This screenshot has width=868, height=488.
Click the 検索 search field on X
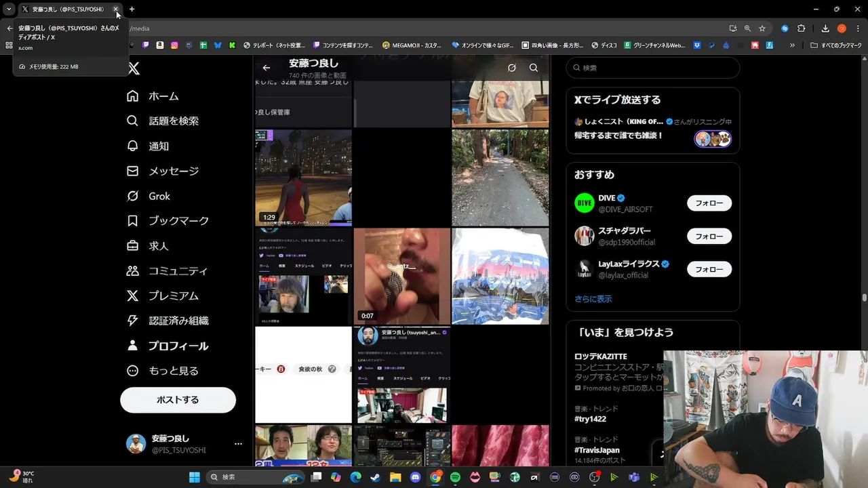pyautogui.click(x=652, y=68)
